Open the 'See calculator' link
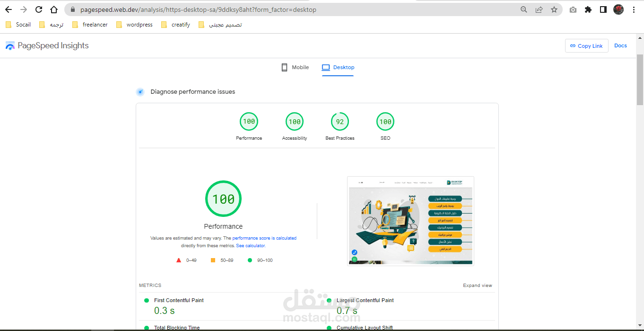Screen dimensions: 644x331 pos(251,246)
